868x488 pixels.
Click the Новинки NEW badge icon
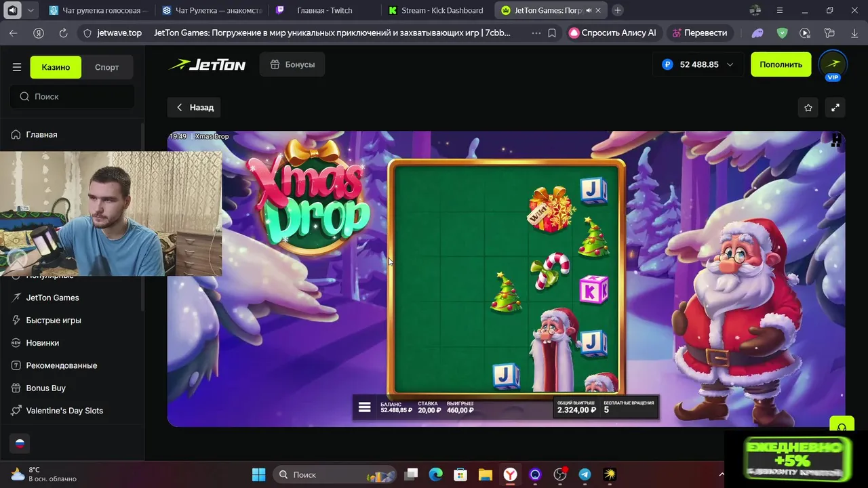(x=16, y=343)
